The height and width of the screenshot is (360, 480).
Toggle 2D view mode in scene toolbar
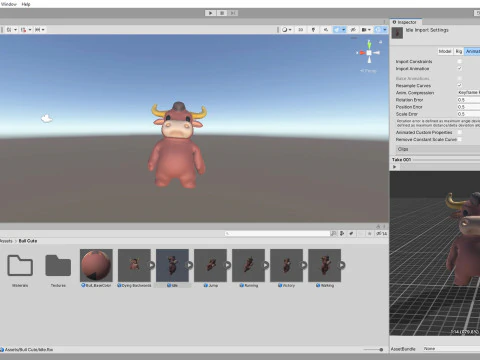pos(301,30)
